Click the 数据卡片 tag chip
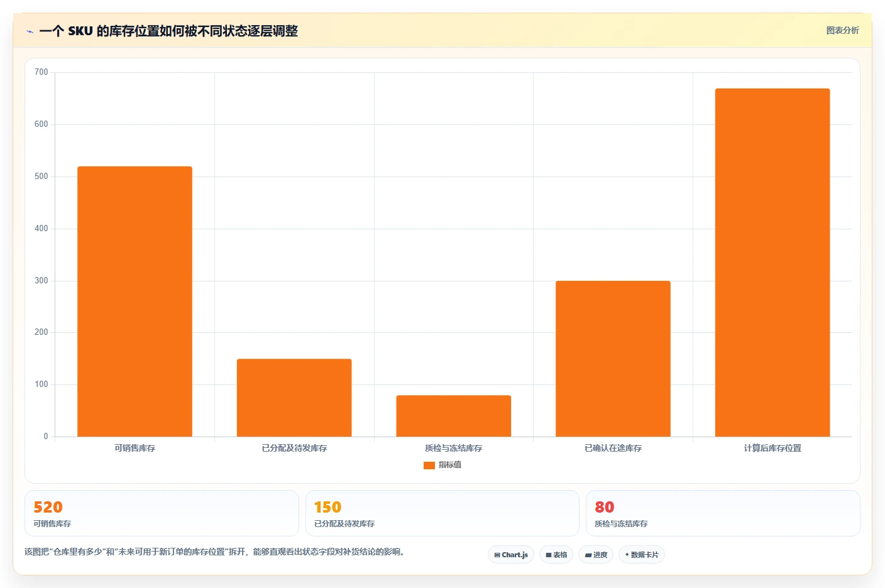The width and height of the screenshot is (885, 588). coord(642,555)
